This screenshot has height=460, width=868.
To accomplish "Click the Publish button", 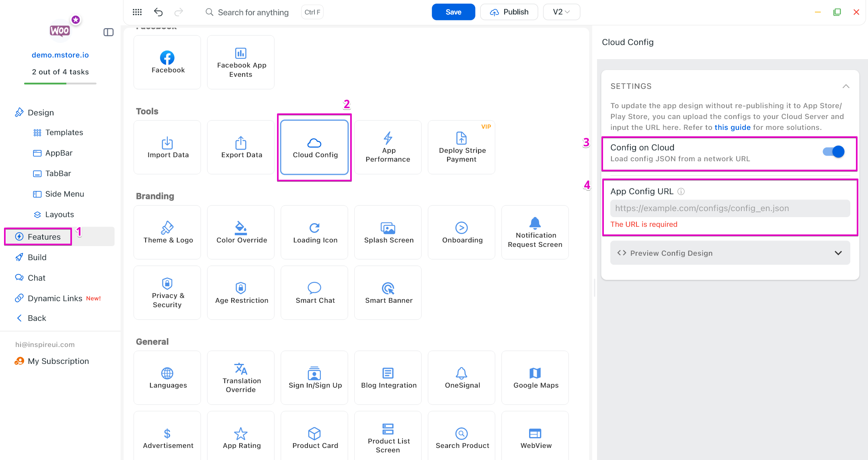I will tap(509, 12).
